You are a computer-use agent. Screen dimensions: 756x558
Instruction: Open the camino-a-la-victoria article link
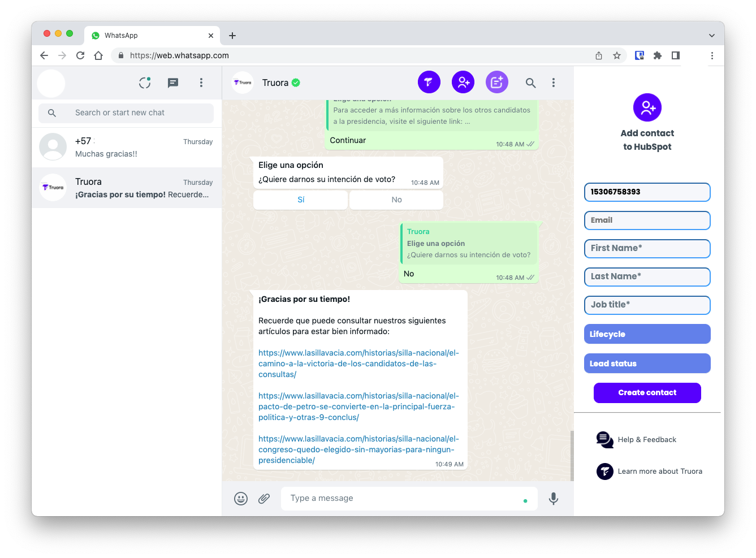click(x=358, y=364)
